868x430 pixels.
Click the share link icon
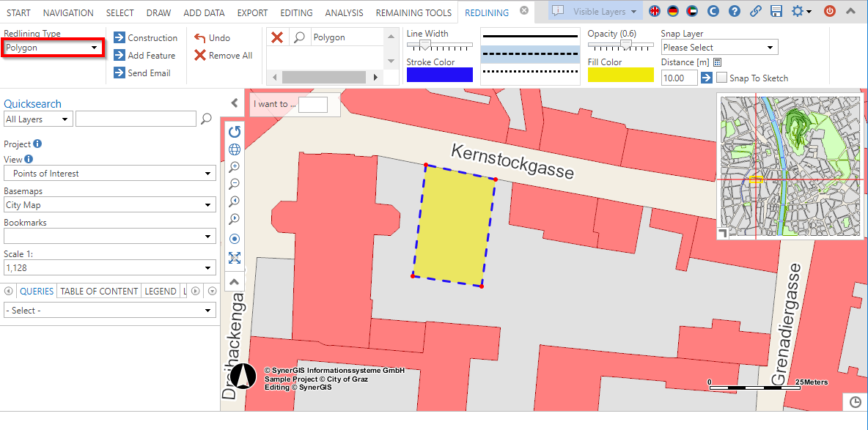(x=756, y=10)
